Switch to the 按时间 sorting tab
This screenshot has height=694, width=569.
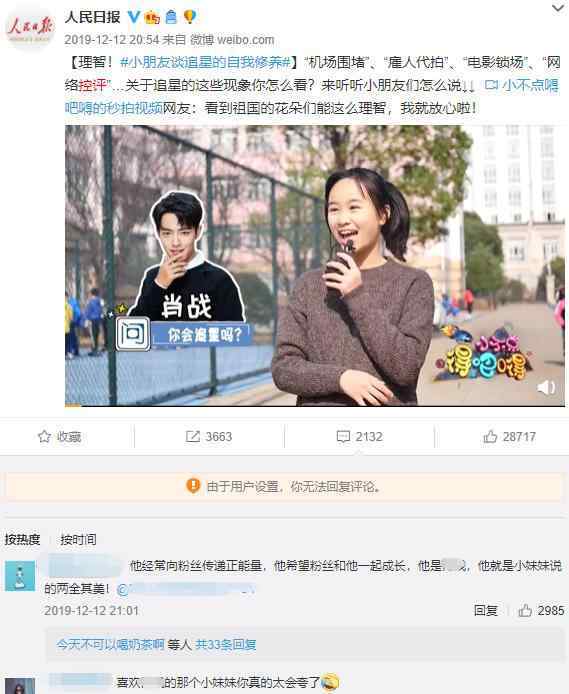(78, 540)
